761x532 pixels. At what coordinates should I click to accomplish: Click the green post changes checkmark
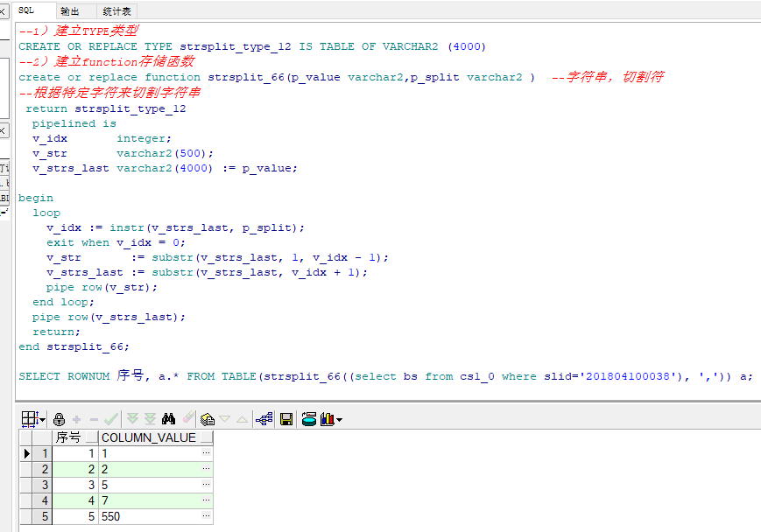click(x=111, y=419)
